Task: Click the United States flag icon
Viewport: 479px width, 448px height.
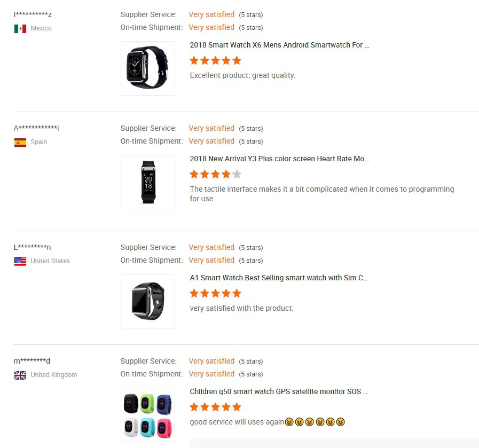Action: click(x=20, y=261)
